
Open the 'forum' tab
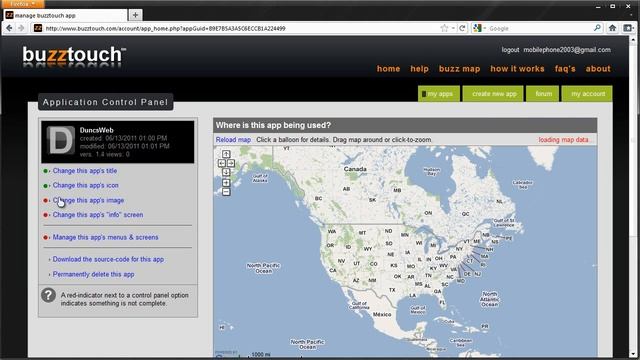(542, 94)
